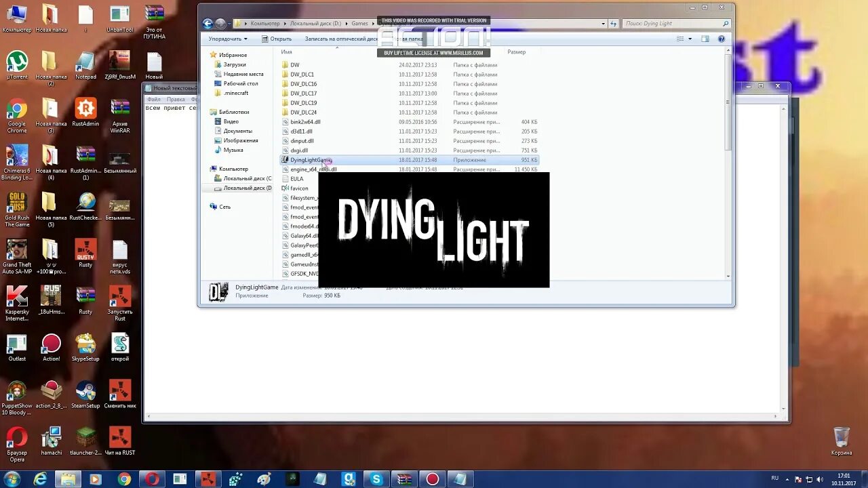Click the address bar refresh button
868x488 pixels.
(614, 24)
